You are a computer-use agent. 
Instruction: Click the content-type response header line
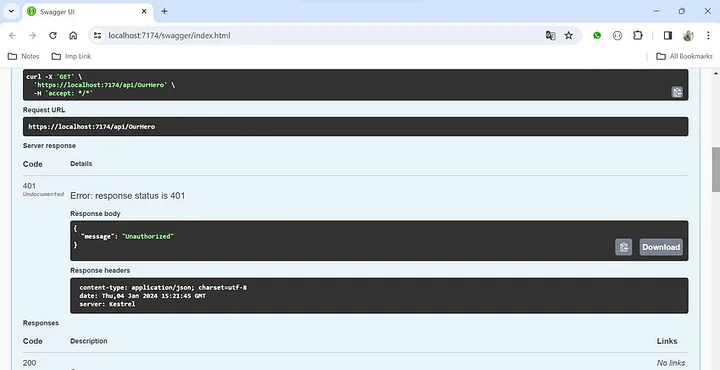coord(163,287)
